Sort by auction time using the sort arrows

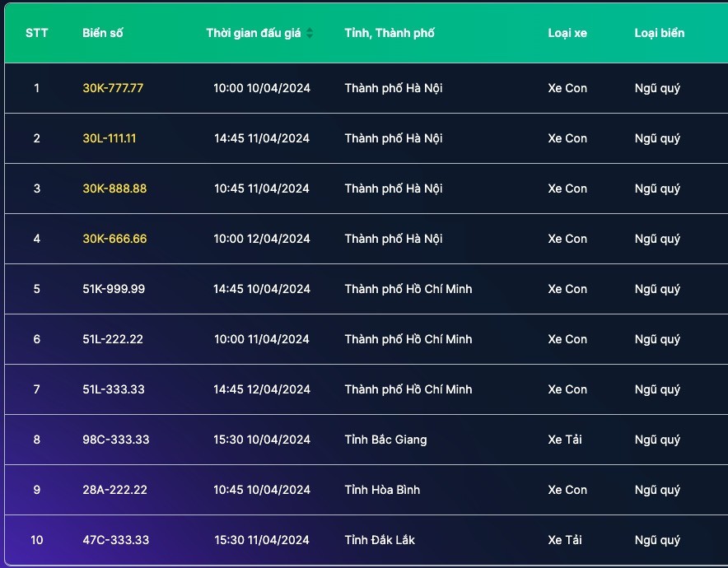coord(310,33)
